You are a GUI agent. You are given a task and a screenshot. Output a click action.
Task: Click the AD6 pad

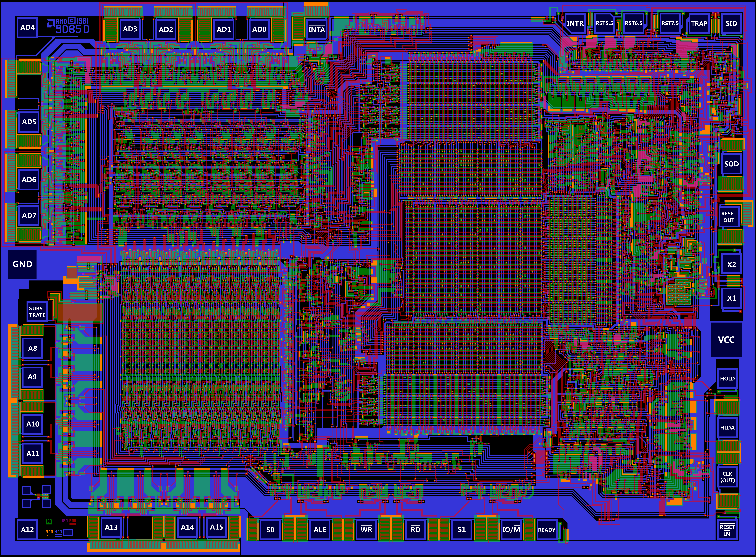(29, 180)
